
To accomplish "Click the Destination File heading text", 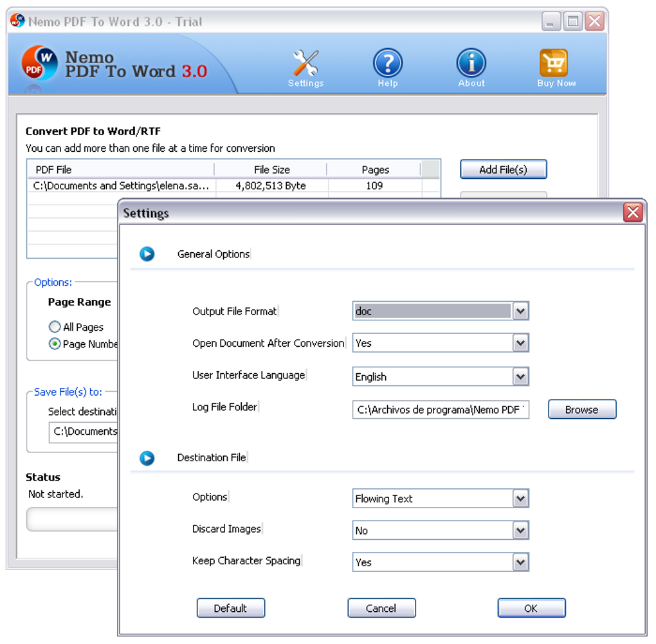I will pyautogui.click(x=212, y=458).
